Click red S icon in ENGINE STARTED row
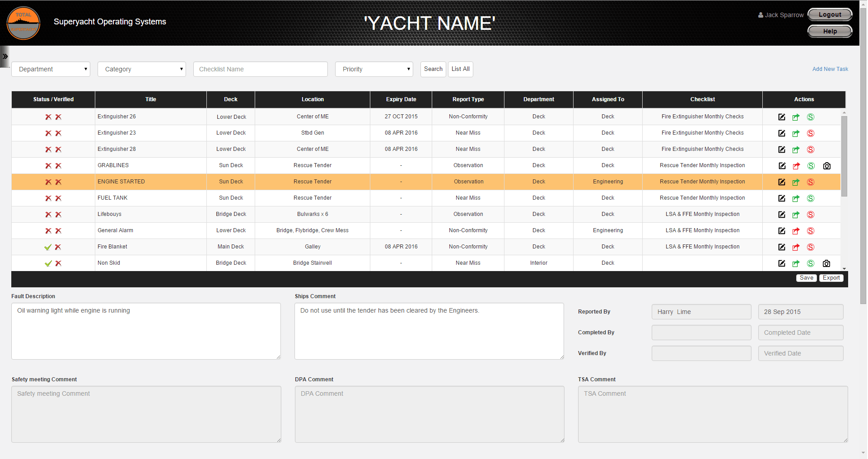Viewport: 868px width, 459px height. (811, 182)
